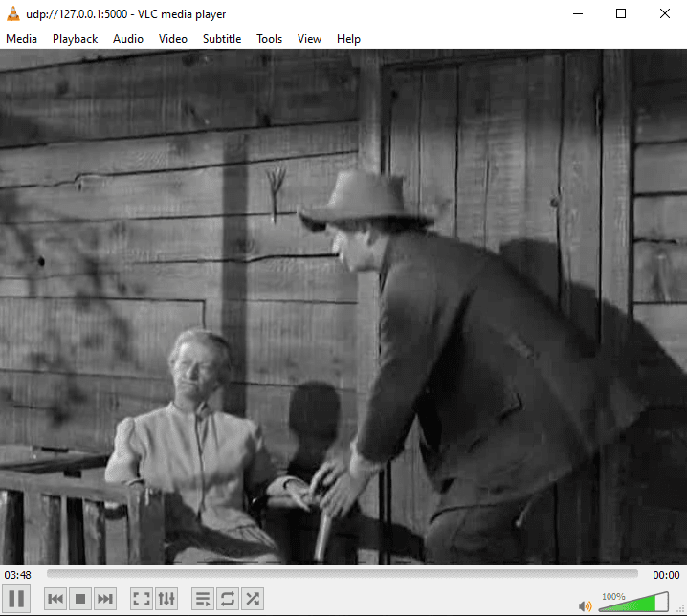Close the VLC media player window

pos(665,14)
